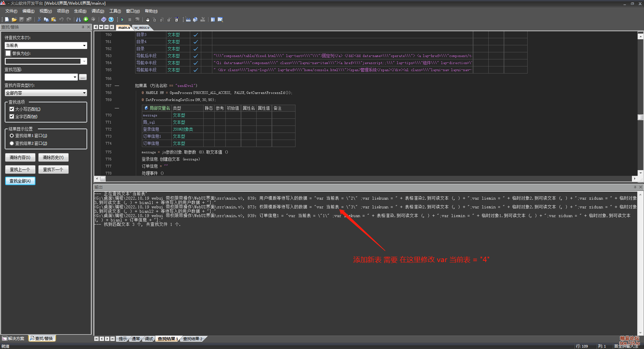The width and height of the screenshot is (644, 349).
Task: Open search via the binoculars icon
Action: pyautogui.click(x=78, y=19)
